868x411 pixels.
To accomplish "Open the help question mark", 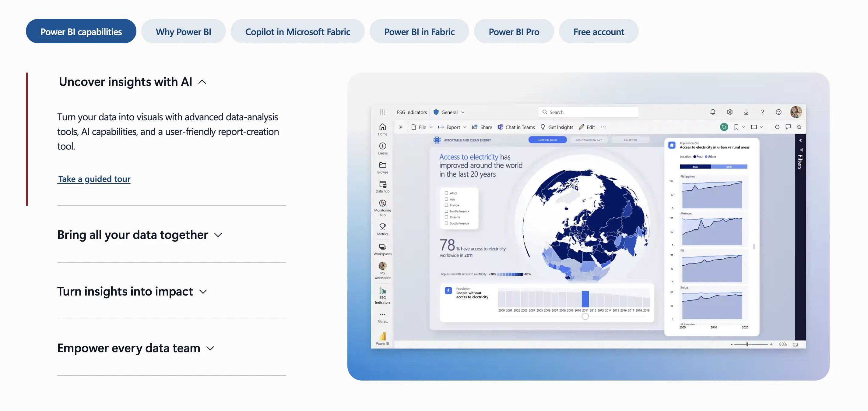I will pyautogui.click(x=762, y=112).
